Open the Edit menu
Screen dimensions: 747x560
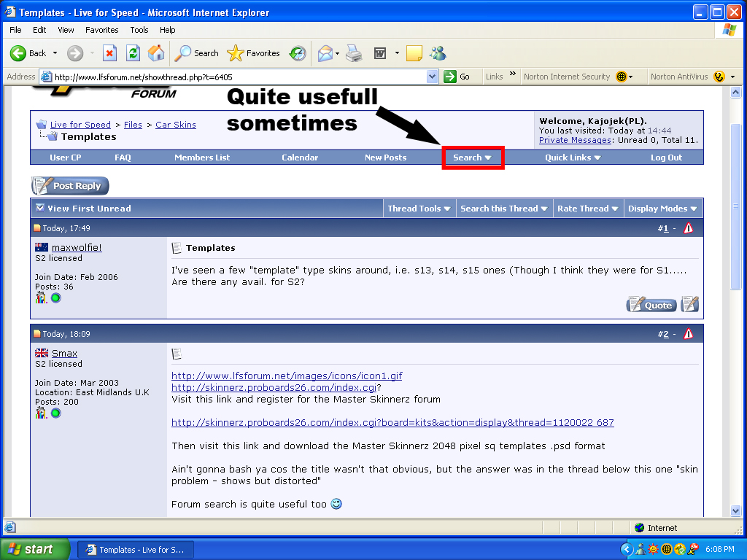(x=39, y=30)
